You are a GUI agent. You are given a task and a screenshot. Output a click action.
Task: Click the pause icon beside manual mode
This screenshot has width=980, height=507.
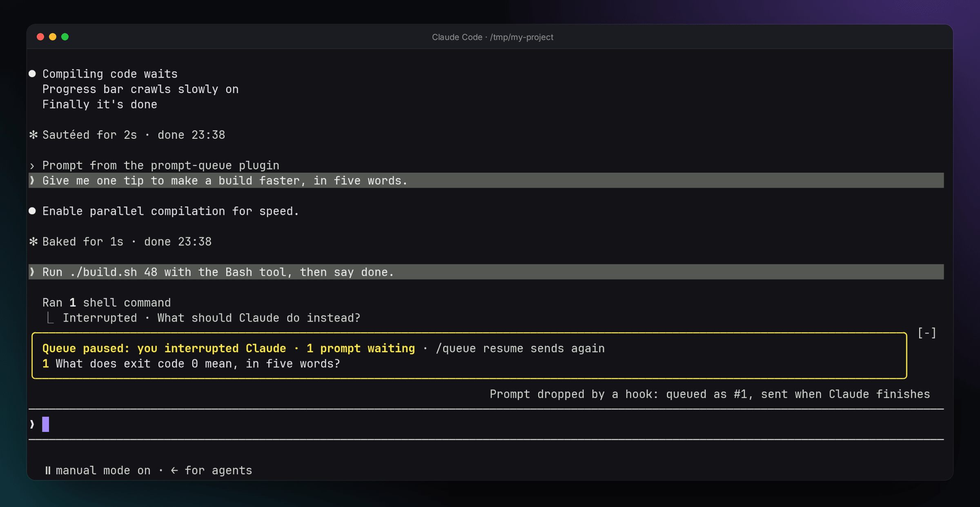click(x=48, y=471)
